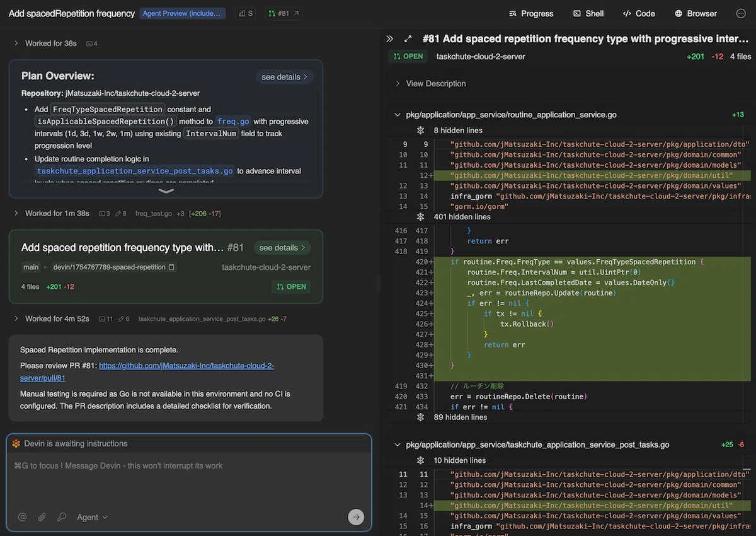Click '4 files' count in PR header
The image size is (756, 536).
pyautogui.click(x=740, y=57)
